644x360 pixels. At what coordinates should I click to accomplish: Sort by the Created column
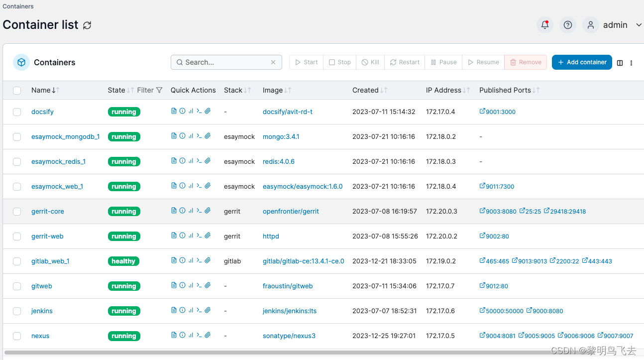click(x=370, y=90)
